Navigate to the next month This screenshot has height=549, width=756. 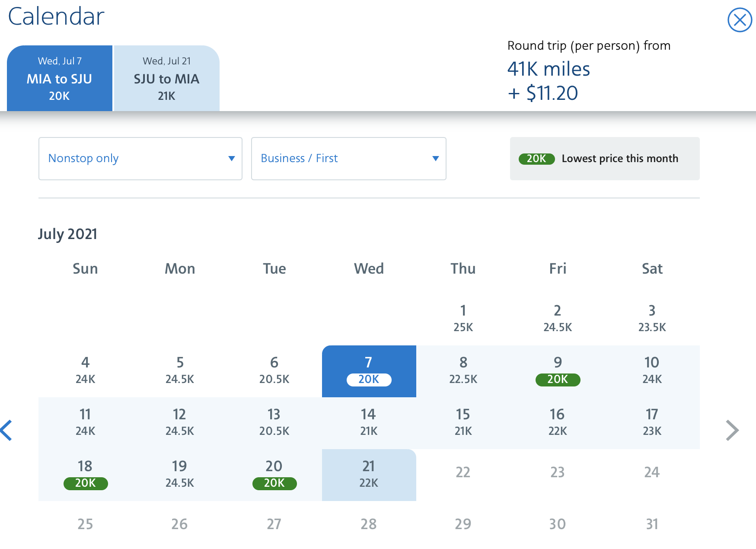tap(733, 430)
